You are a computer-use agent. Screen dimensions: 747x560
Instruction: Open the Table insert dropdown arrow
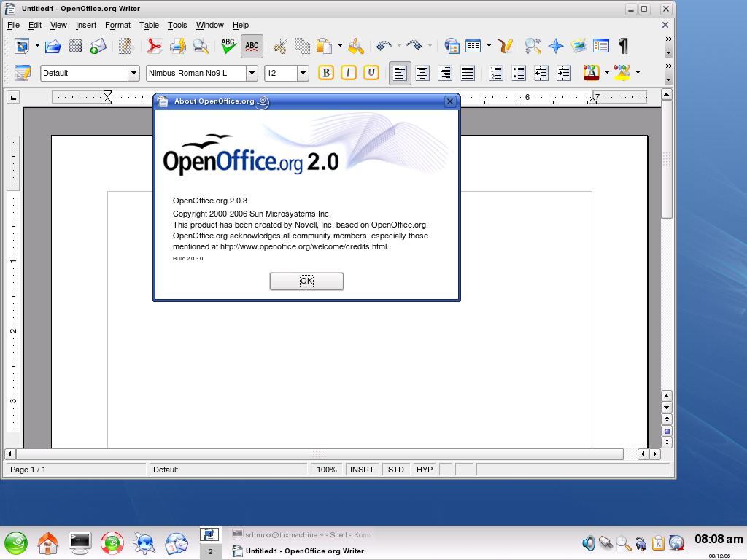(489, 46)
